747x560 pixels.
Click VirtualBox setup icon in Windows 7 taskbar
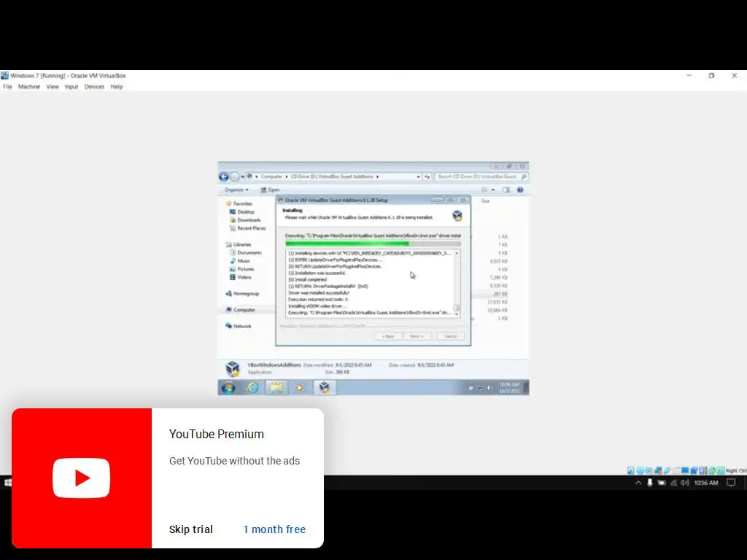coord(325,388)
